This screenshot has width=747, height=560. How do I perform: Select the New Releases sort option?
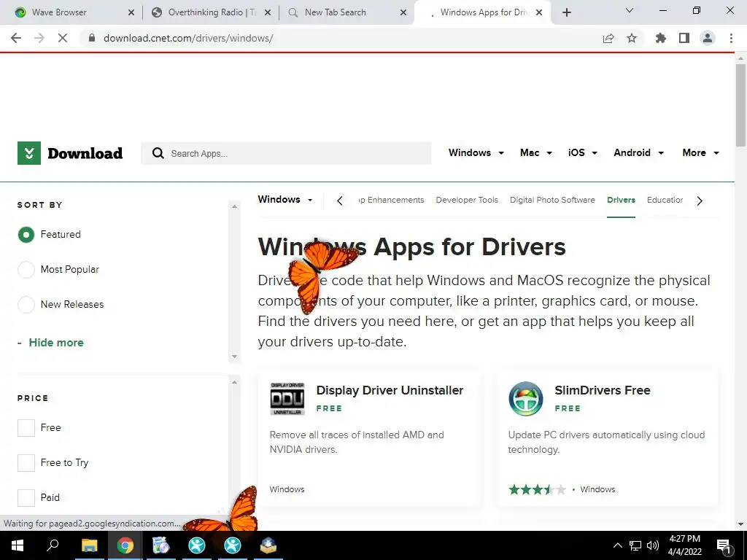(26, 304)
